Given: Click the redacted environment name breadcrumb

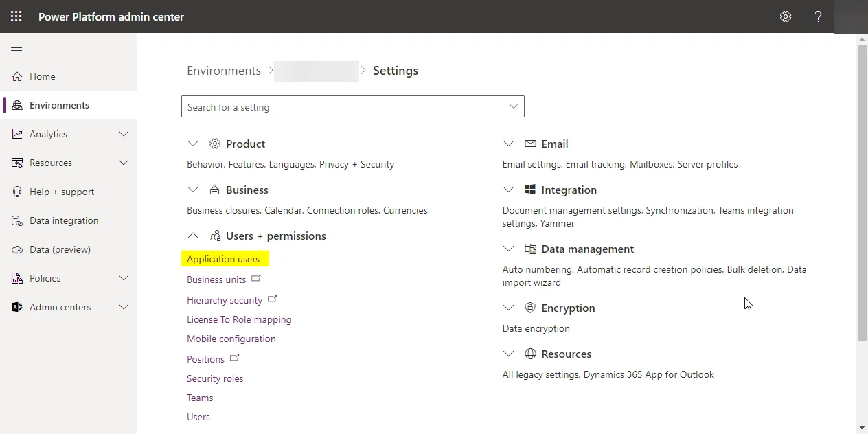Looking at the screenshot, I should tap(317, 71).
